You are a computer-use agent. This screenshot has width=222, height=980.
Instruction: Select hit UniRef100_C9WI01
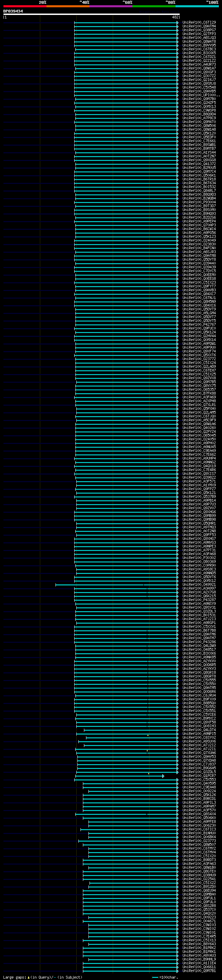click(x=199, y=933)
